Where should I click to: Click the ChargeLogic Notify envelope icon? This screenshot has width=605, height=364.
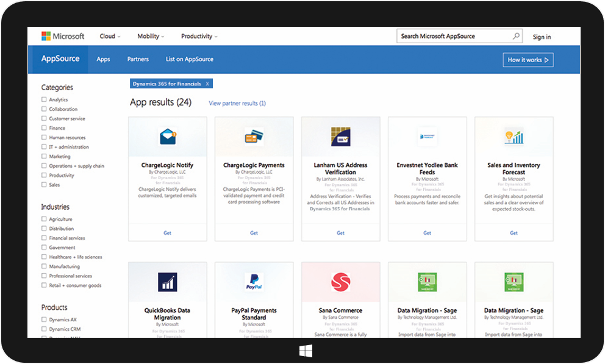168,137
